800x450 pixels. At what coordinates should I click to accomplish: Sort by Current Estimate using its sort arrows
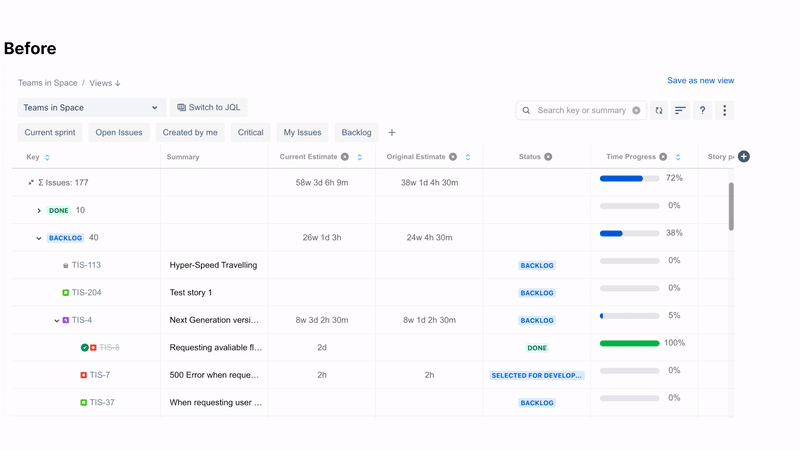point(360,157)
